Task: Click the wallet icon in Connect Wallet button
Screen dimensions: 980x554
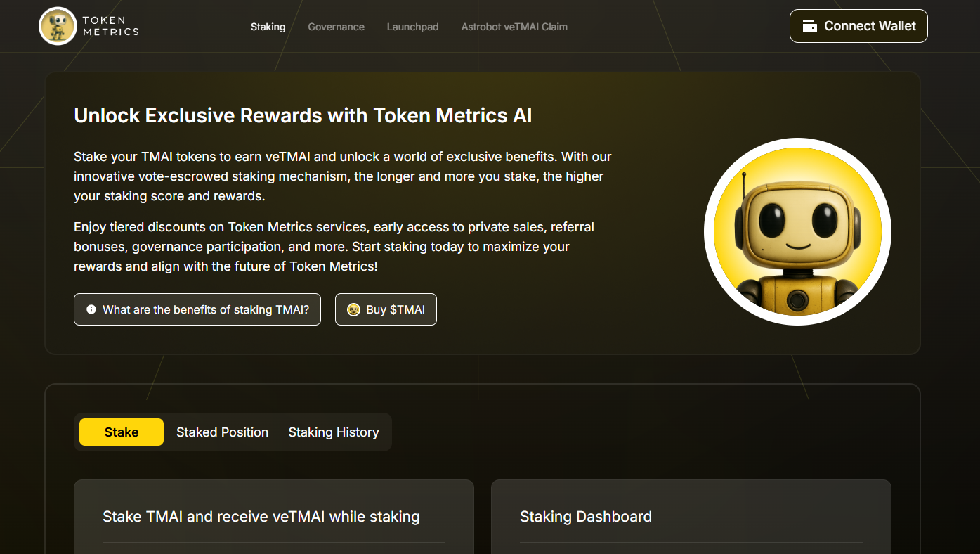Action: pos(811,25)
